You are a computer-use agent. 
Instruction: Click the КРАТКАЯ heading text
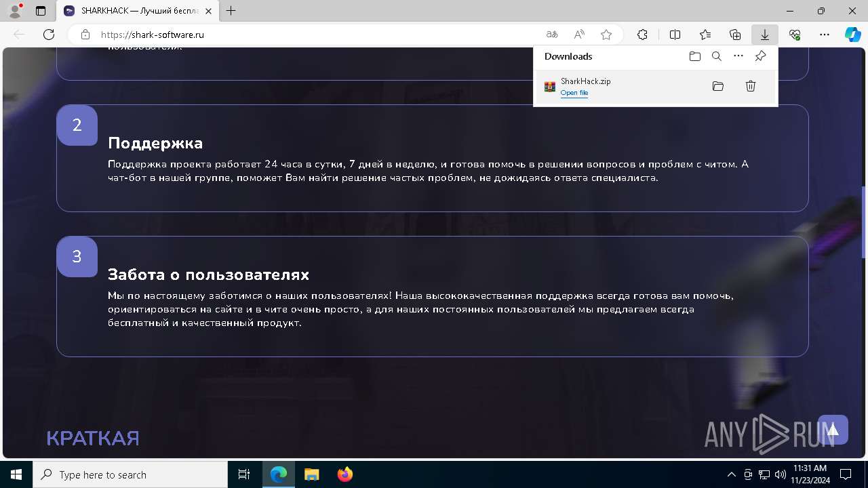click(93, 439)
